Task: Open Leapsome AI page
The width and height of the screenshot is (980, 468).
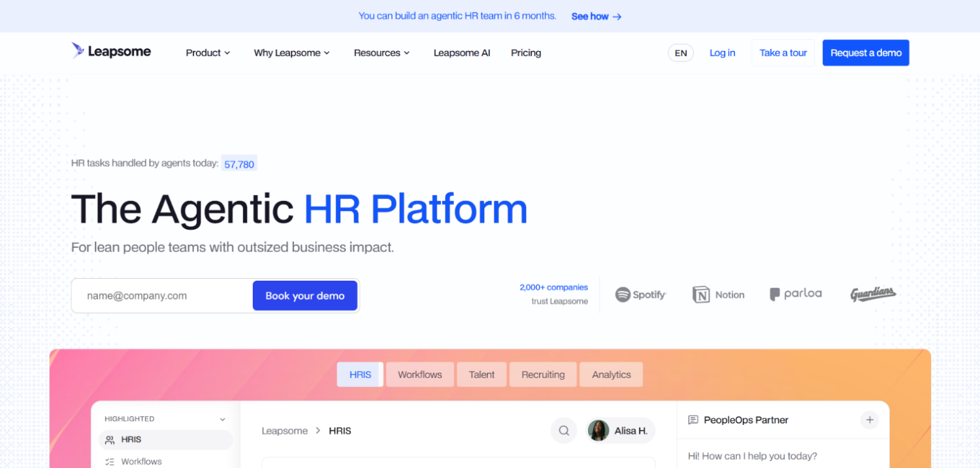Action: click(x=462, y=53)
